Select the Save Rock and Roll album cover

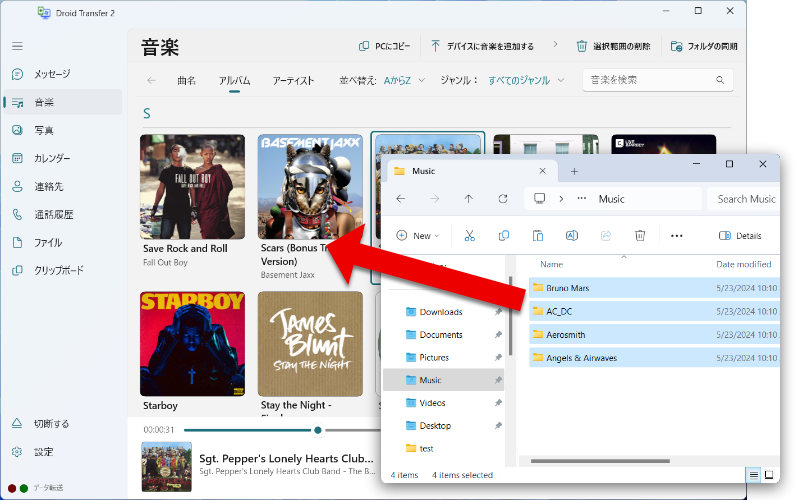[x=192, y=187]
